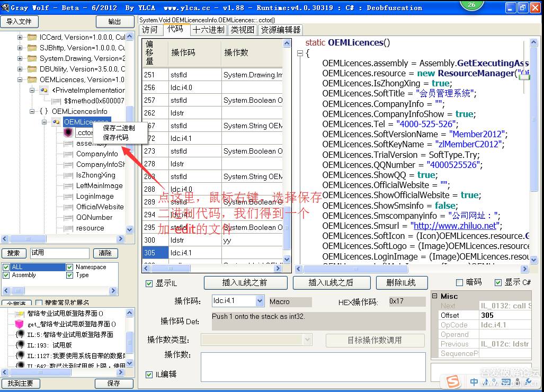Expand the ICCard assembly tree node
544x392 pixels.
20,37
